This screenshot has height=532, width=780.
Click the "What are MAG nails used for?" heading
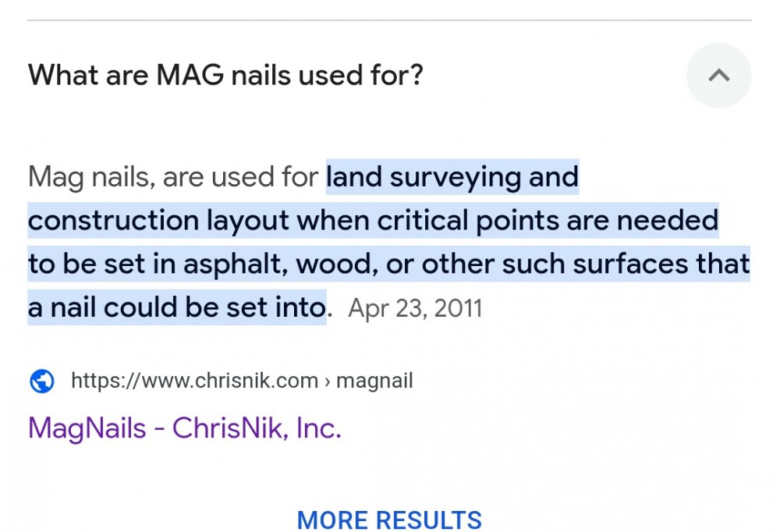pyautogui.click(x=225, y=76)
